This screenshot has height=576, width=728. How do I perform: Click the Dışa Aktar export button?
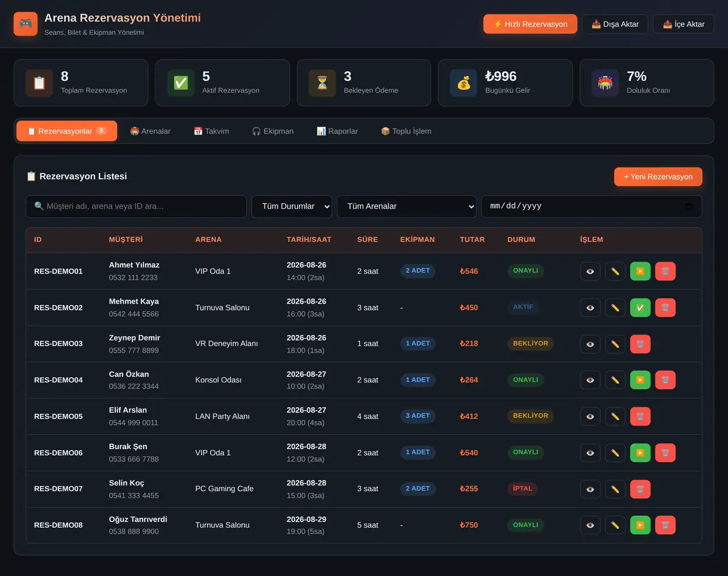click(x=615, y=24)
